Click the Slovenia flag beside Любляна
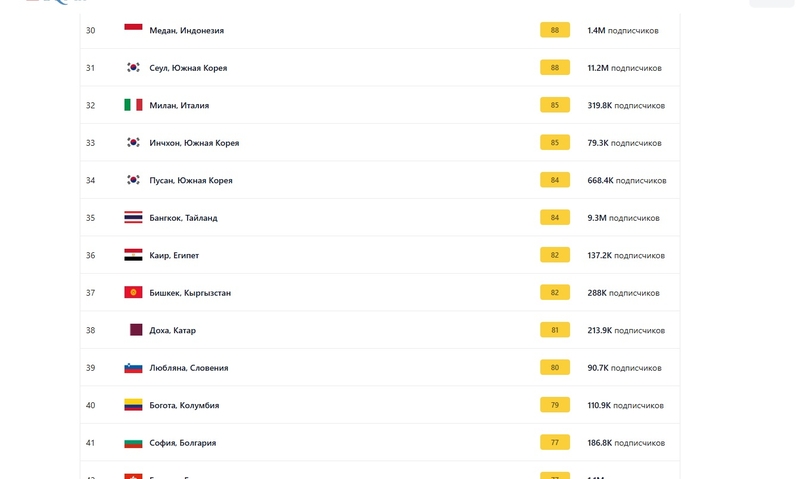Image resolution: width=800 pixels, height=479 pixels. [133, 368]
